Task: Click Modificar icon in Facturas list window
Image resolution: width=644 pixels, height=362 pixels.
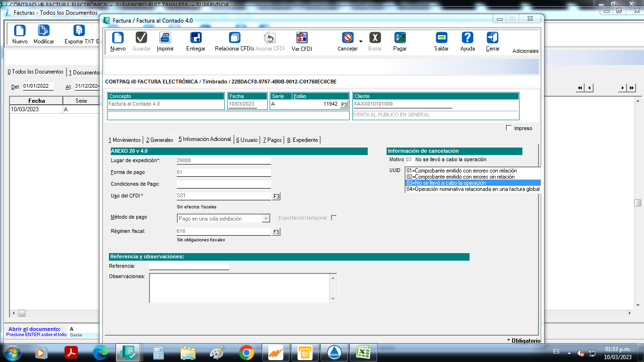Action: [x=43, y=31]
